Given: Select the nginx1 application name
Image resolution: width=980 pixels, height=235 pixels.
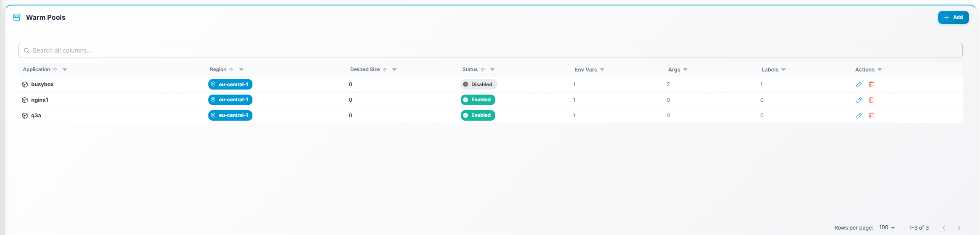Looking at the screenshot, I should coord(39,100).
